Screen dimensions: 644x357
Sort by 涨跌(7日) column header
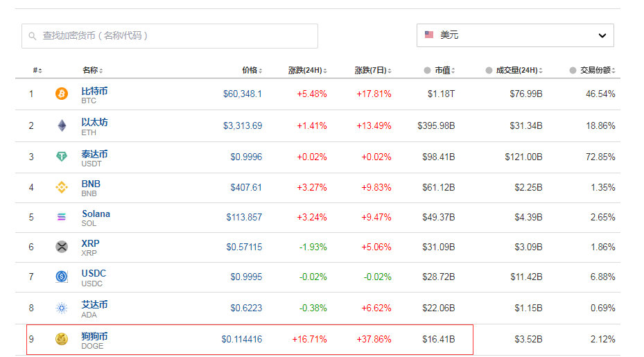[x=372, y=70]
